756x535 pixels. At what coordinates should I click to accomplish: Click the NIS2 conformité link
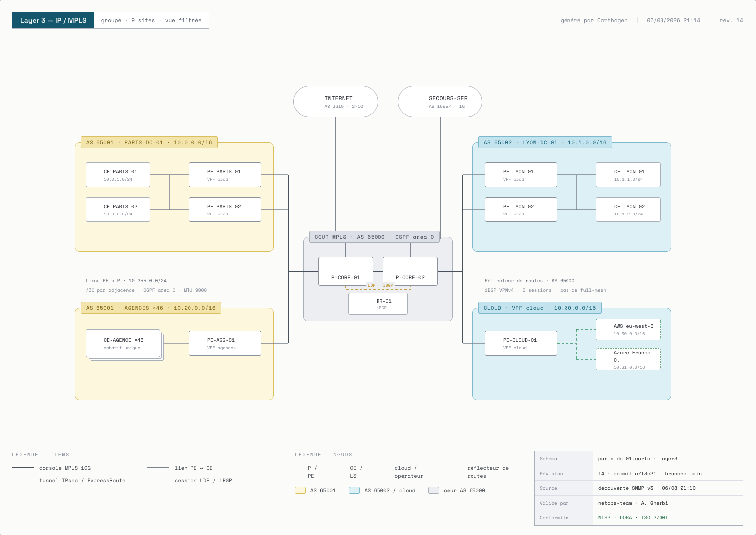[604, 518]
